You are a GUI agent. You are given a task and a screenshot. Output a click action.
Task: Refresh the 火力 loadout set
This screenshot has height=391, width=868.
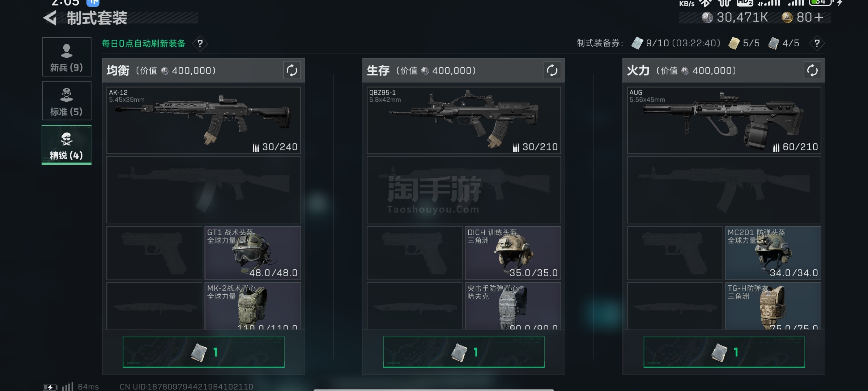(x=812, y=70)
